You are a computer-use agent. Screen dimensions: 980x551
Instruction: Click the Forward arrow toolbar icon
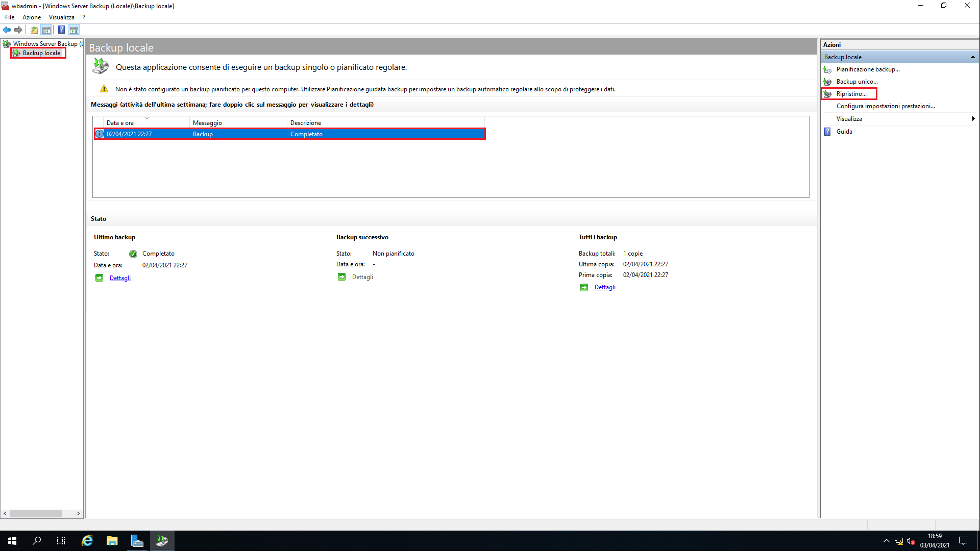(18, 30)
